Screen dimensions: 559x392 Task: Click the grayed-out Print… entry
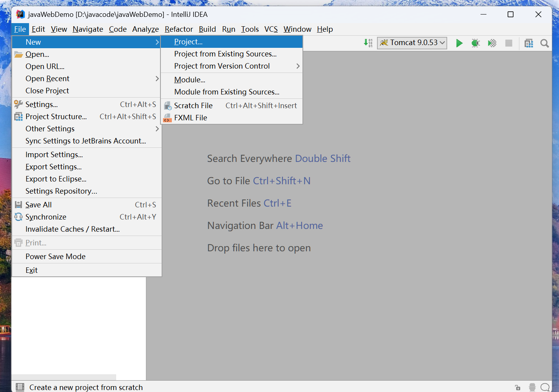tap(87, 243)
